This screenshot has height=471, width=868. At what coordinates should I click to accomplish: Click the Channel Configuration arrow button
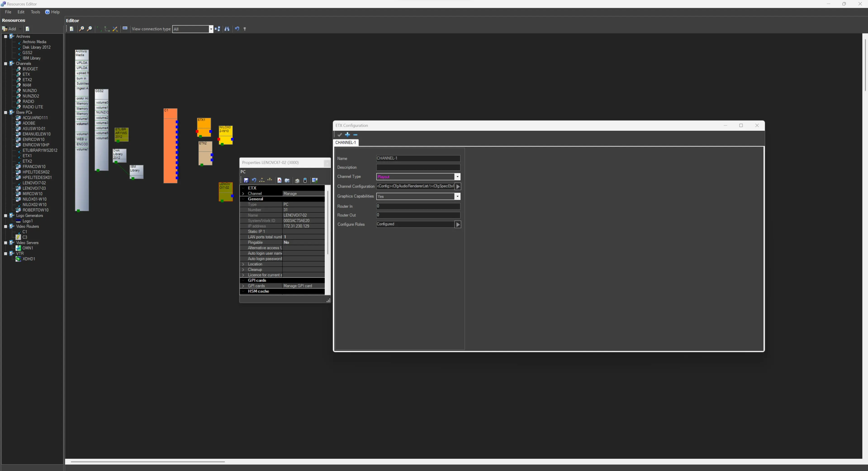pyautogui.click(x=458, y=186)
